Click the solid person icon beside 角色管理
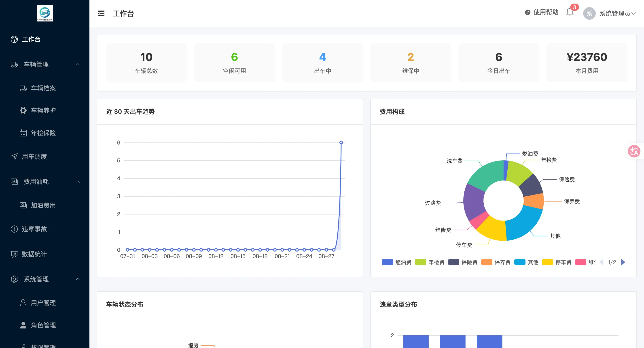 click(23, 325)
